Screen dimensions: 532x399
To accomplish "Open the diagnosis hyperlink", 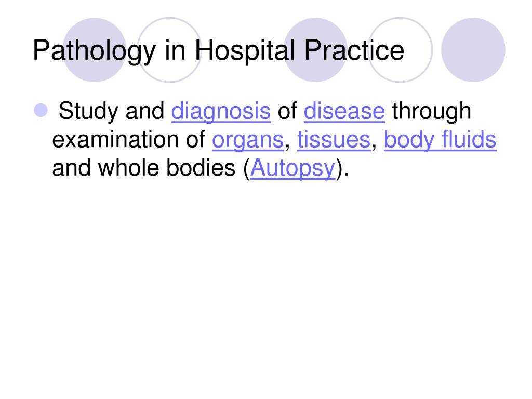I will 221,111.
